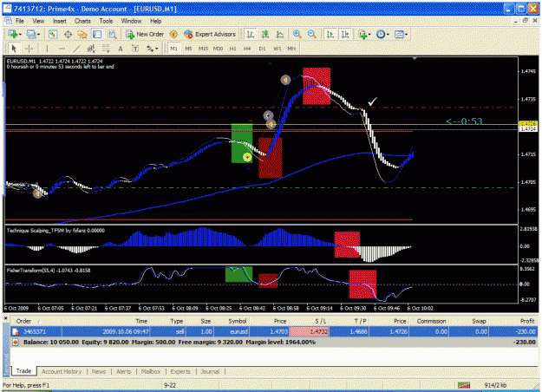This screenshot has height=392, width=542.
Task: Open the Templates dropdown
Action: tap(401, 34)
